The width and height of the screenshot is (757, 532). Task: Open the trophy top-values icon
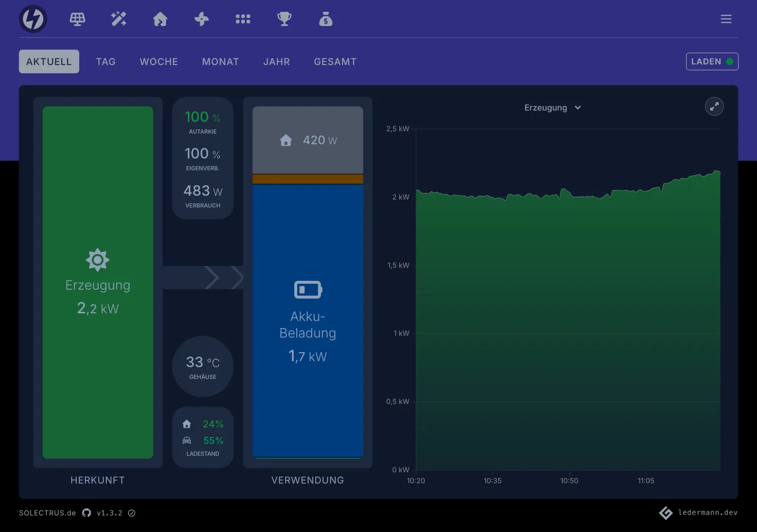pyautogui.click(x=284, y=19)
